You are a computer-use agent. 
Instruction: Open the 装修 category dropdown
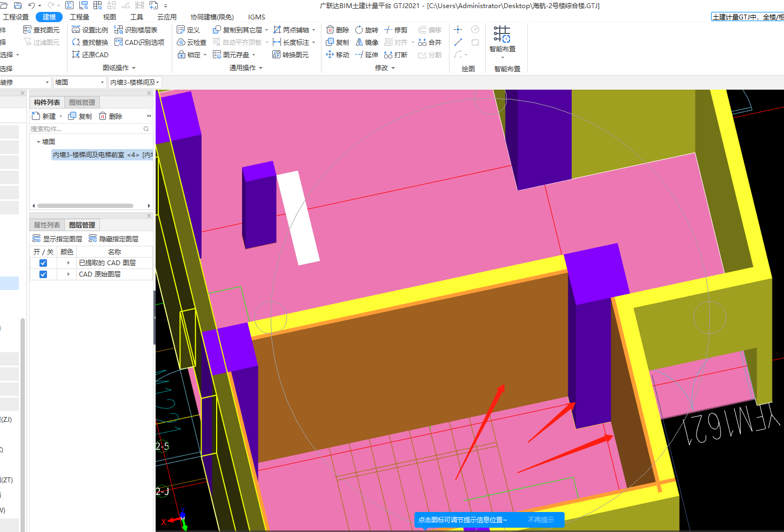pos(48,83)
